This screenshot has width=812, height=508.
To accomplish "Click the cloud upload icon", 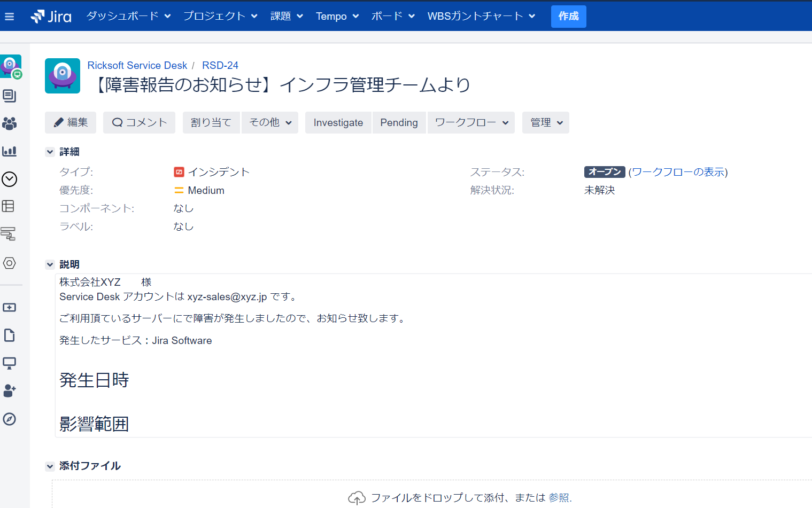I will [357, 498].
